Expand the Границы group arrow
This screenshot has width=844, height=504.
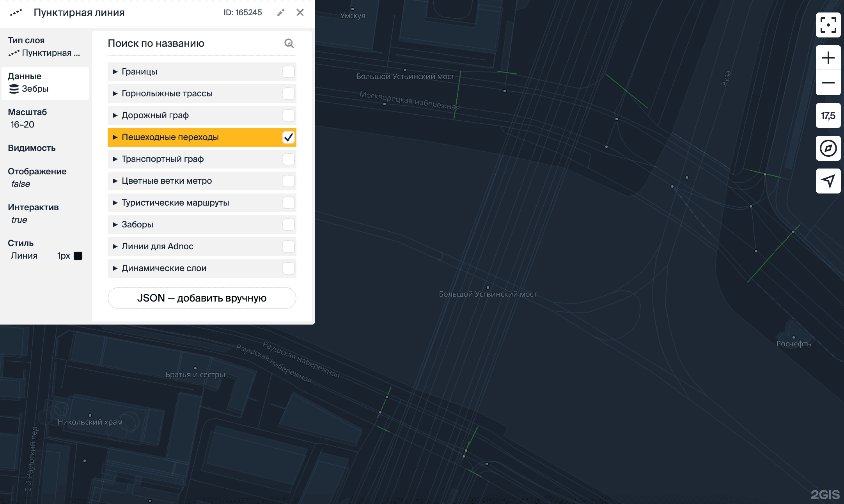pos(115,72)
